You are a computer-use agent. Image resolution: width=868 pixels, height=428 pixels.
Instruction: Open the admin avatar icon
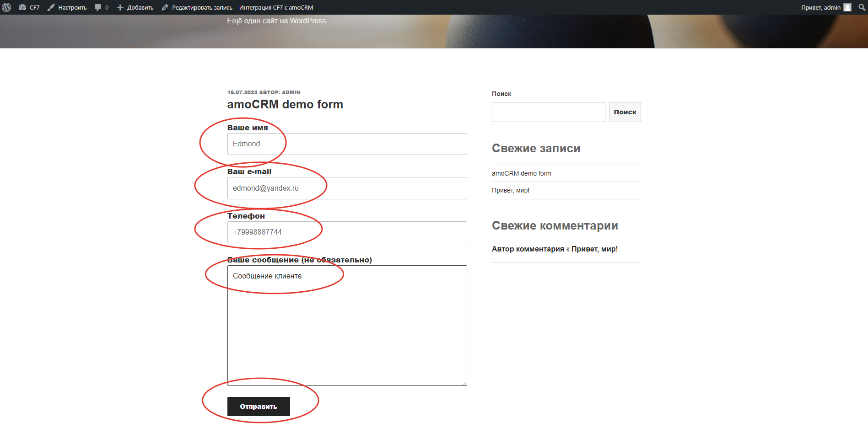(x=847, y=7)
